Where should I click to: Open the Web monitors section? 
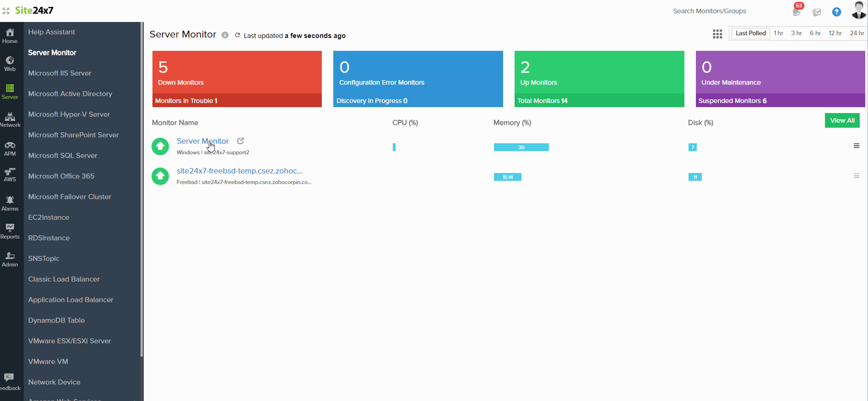10,64
